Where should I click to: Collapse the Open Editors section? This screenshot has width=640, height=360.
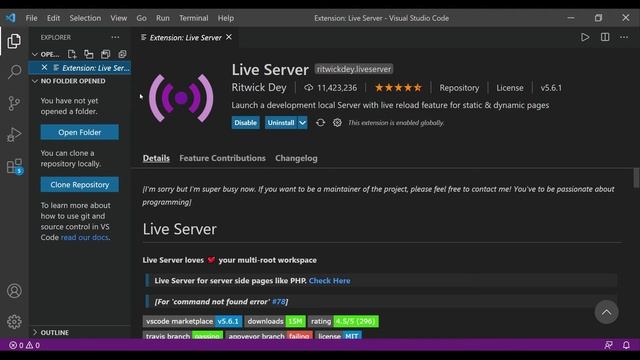35,54
